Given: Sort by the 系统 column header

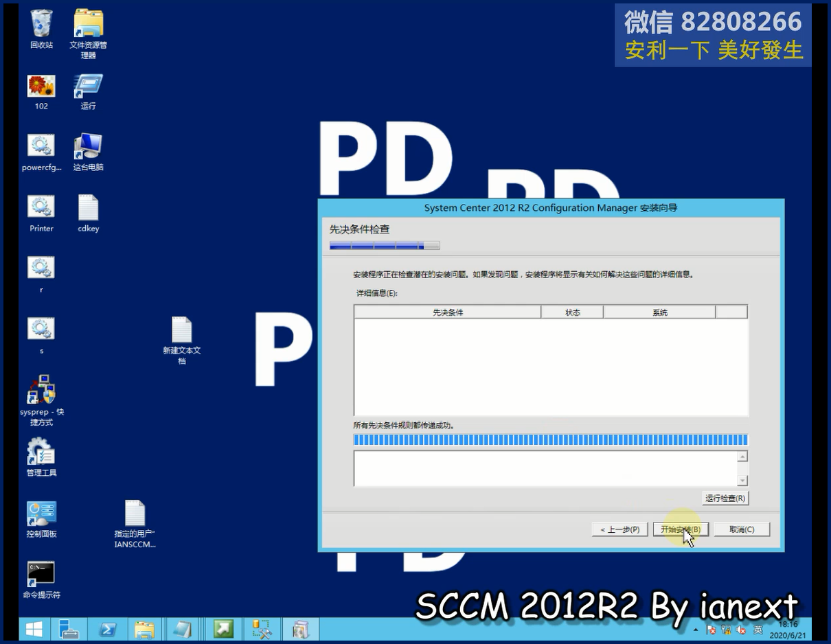Looking at the screenshot, I should tap(659, 312).
